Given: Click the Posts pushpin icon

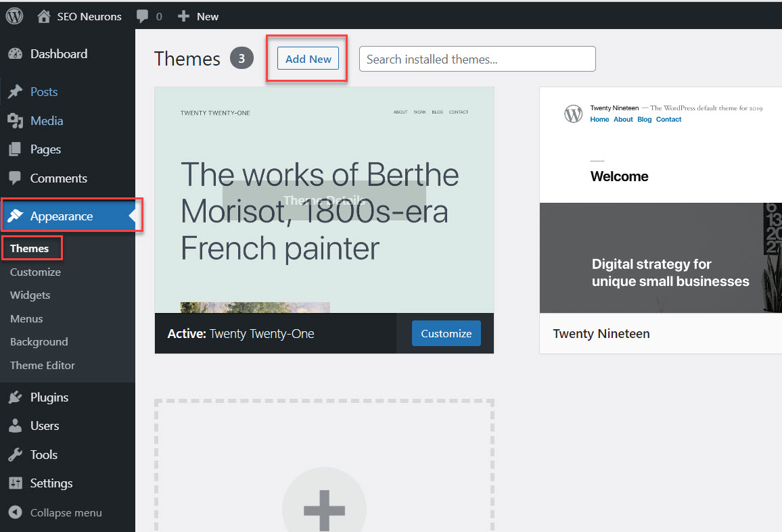Looking at the screenshot, I should pos(16,92).
